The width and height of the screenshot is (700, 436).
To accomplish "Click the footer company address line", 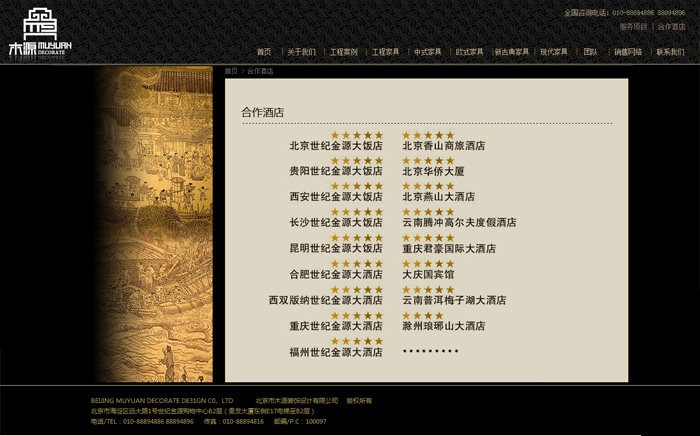I will 204,411.
